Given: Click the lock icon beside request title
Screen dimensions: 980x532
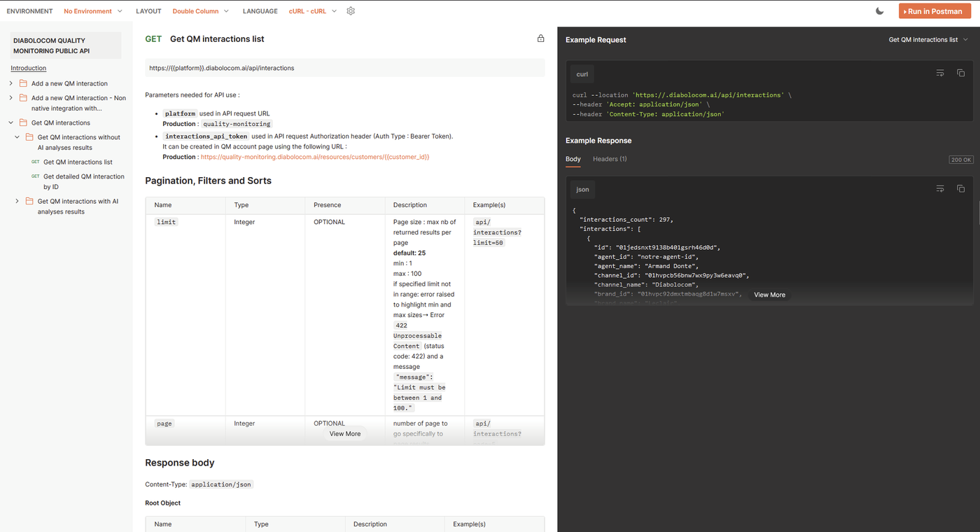Looking at the screenshot, I should pyautogui.click(x=540, y=38).
